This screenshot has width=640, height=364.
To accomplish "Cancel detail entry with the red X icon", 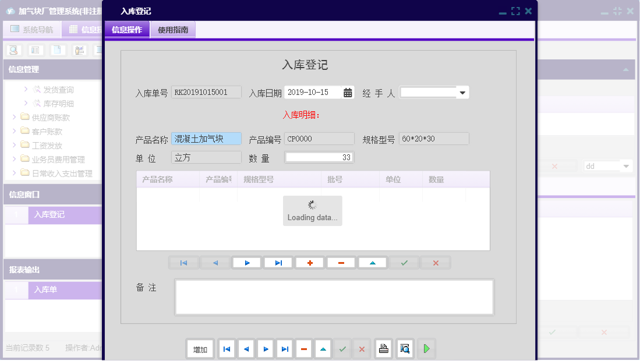I will coord(435,263).
